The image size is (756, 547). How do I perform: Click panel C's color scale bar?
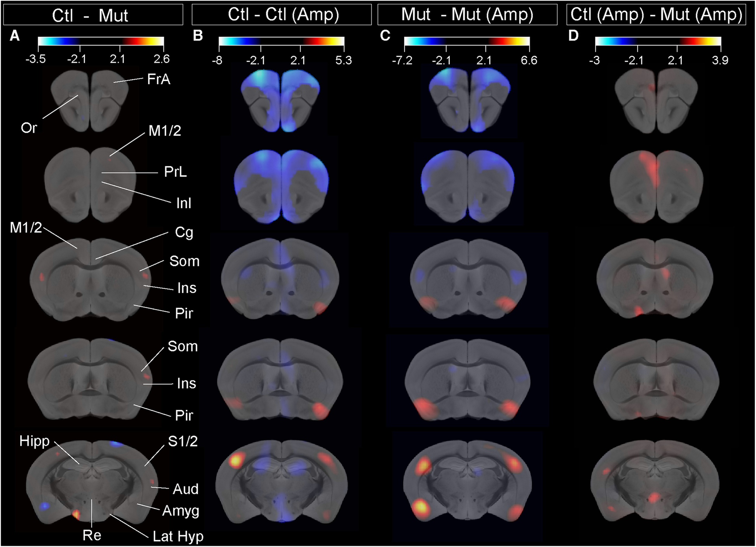[x=467, y=42]
